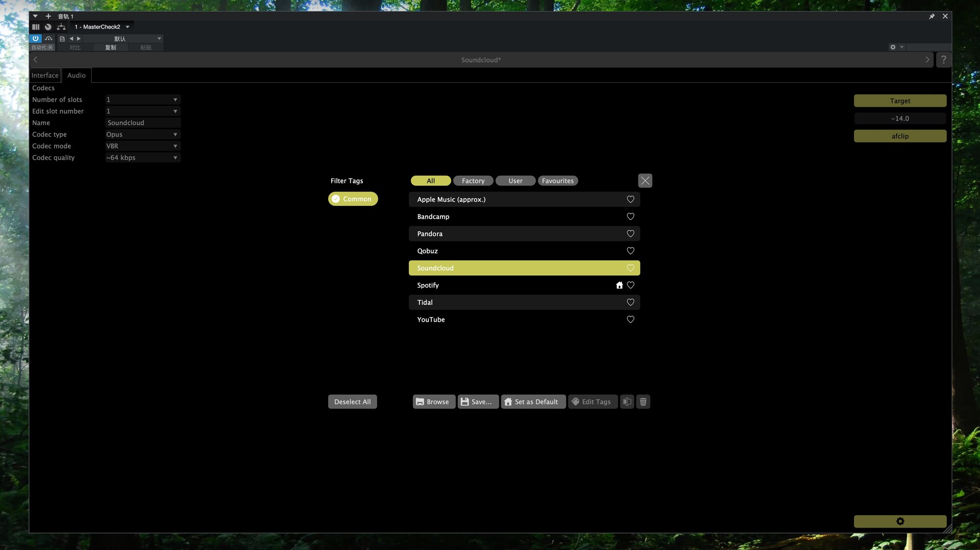This screenshot has height=550, width=980.
Task: Toggle the plugin power bypass button
Action: coord(35,39)
